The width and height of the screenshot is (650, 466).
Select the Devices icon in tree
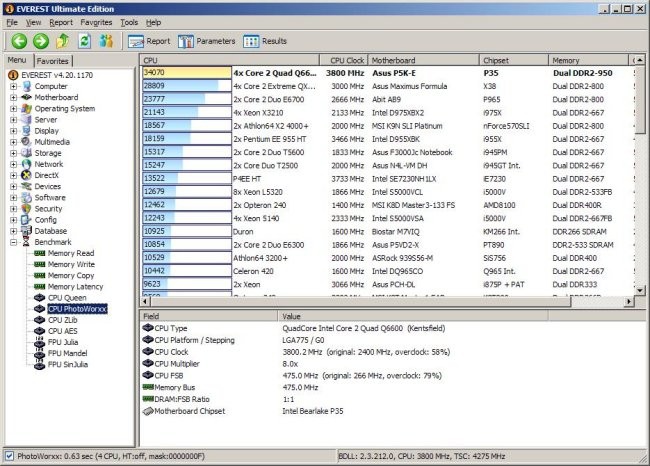26,187
